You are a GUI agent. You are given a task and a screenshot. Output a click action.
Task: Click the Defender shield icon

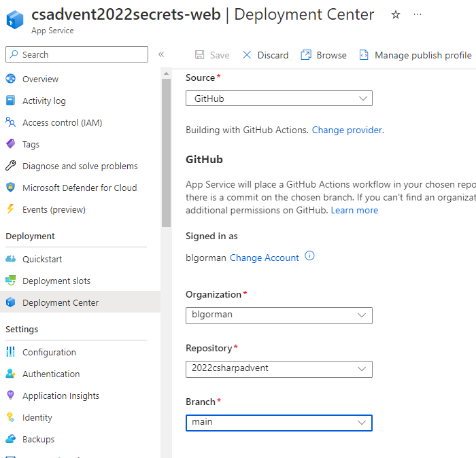(x=11, y=187)
